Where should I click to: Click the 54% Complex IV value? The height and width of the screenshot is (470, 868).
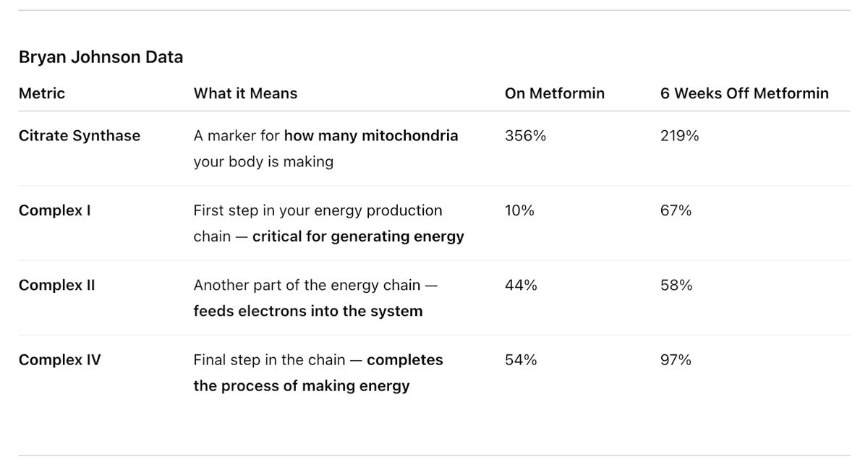click(521, 360)
